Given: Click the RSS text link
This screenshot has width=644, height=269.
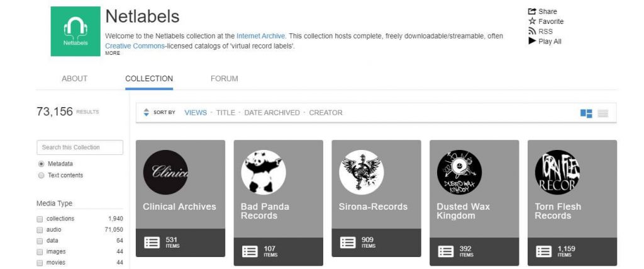Looking at the screenshot, I should [545, 31].
